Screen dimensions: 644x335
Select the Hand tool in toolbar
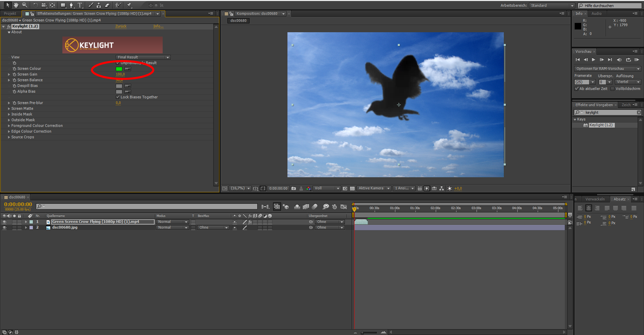click(x=16, y=5)
